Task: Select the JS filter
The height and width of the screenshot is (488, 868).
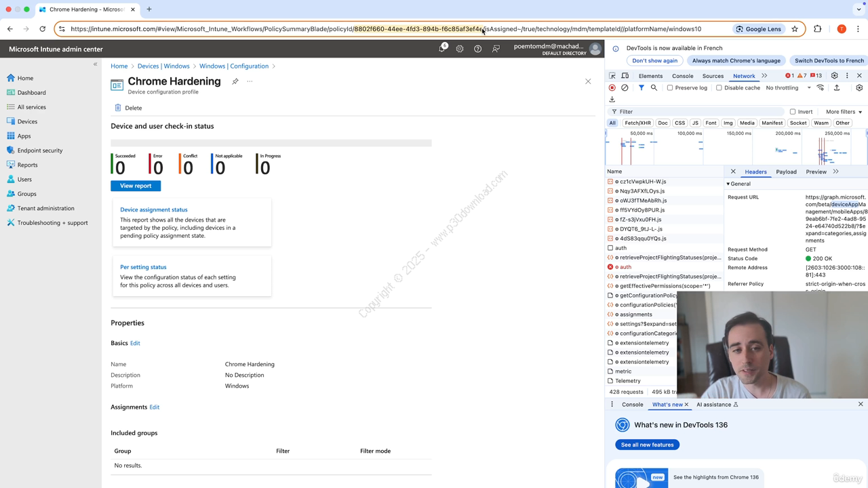Action: [x=695, y=123]
